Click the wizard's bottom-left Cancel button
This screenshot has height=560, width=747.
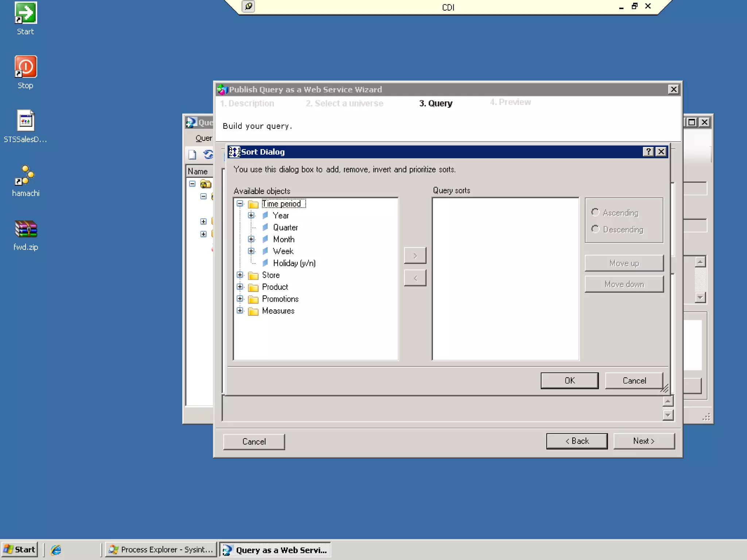[x=254, y=442]
